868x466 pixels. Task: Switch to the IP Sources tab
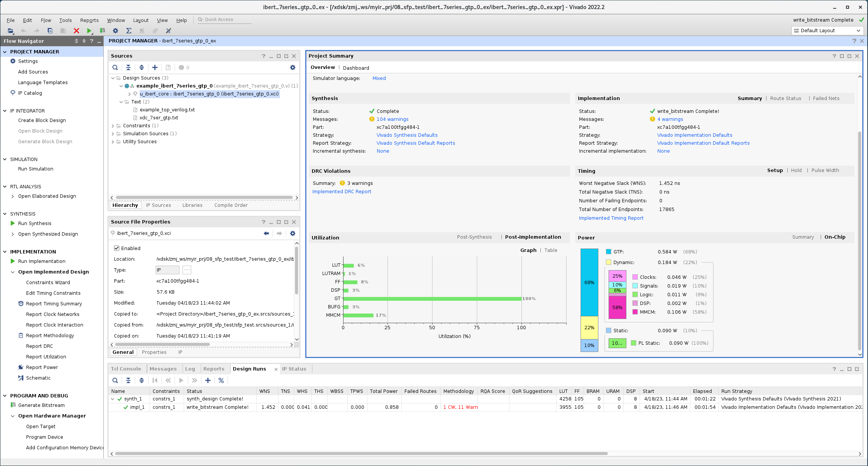tap(158, 205)
